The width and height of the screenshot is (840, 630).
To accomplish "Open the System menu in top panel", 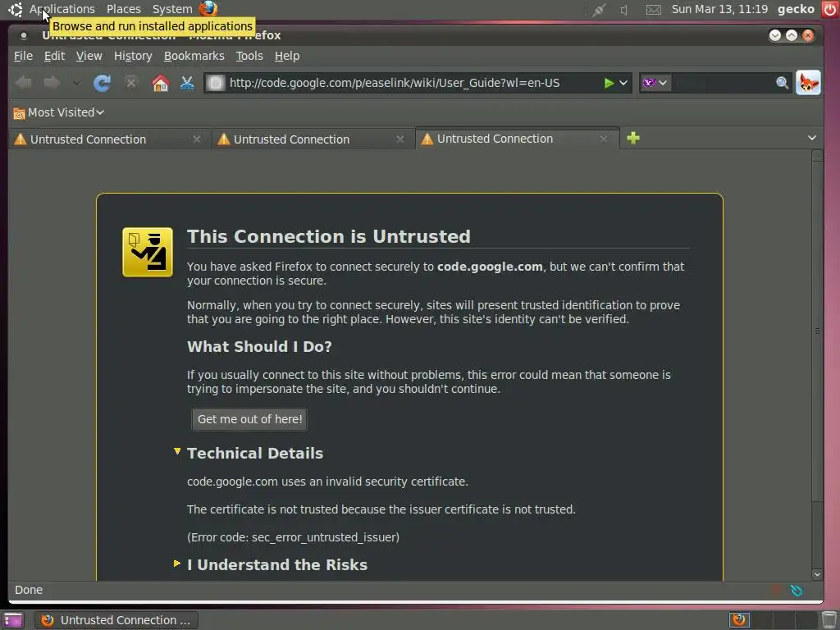I will [x=172, y=9].
